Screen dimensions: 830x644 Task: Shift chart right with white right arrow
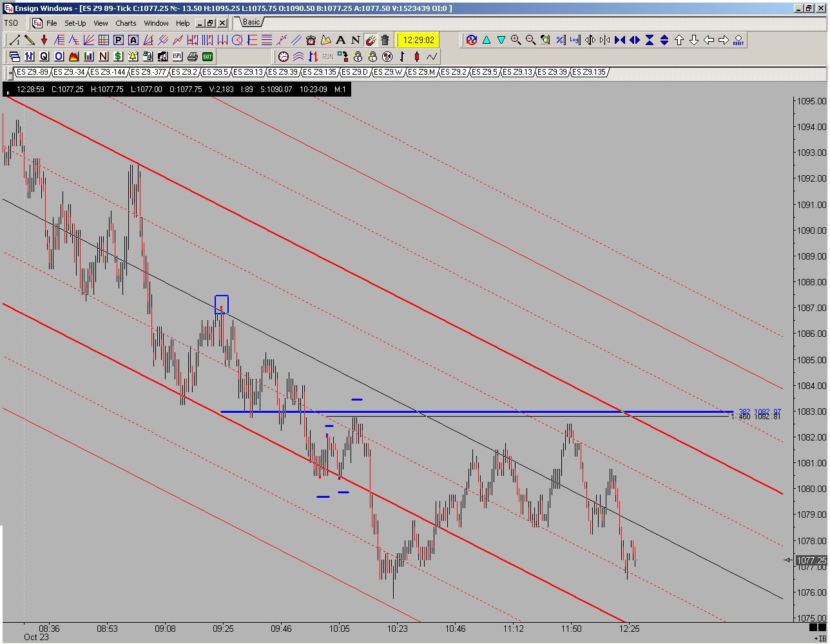[724, 40]
